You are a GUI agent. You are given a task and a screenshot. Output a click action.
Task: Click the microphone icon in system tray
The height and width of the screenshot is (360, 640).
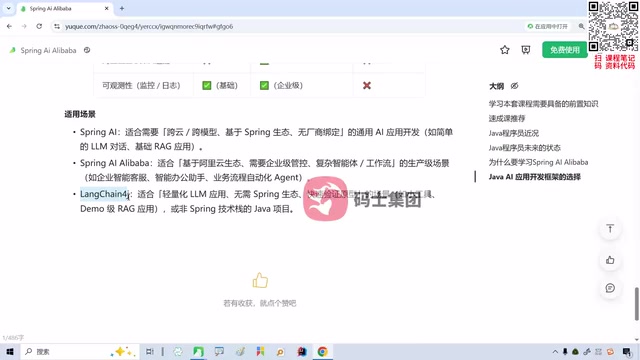pyautogui.click(x=565, y=351)
